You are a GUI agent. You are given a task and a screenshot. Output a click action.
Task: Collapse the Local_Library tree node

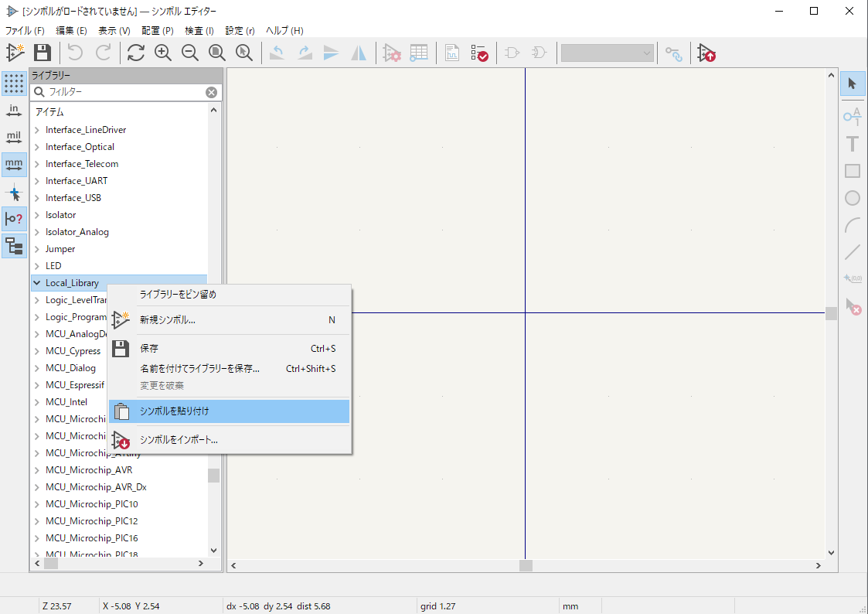click(36, 283)
